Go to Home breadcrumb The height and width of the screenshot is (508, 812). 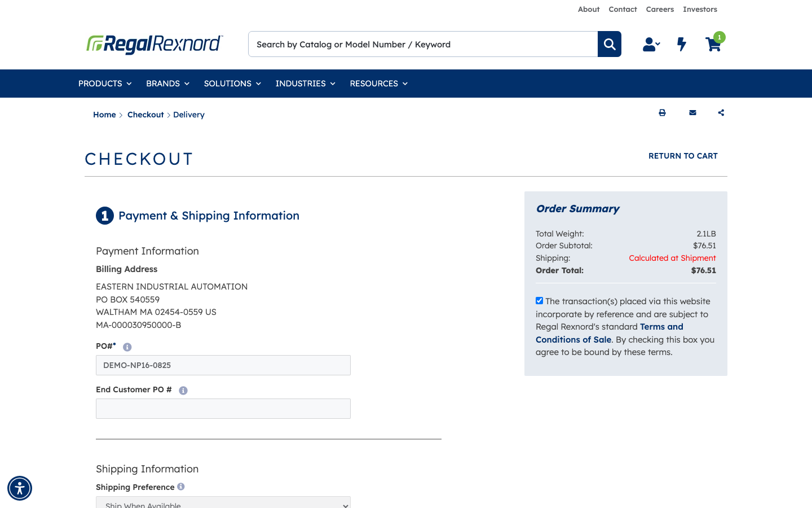pyautogui.click(x=104, y=115)
